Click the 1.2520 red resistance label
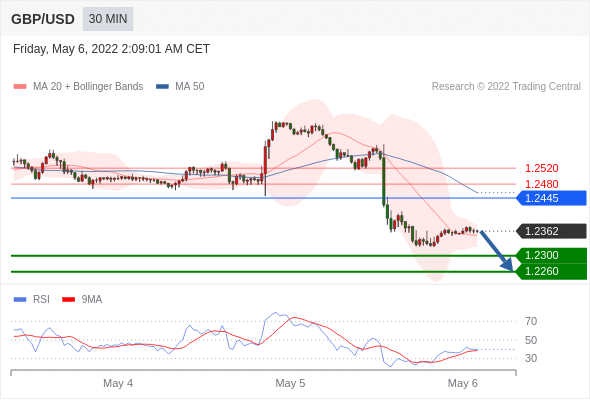This screenshot has width=590, height=400. point(541,168)
